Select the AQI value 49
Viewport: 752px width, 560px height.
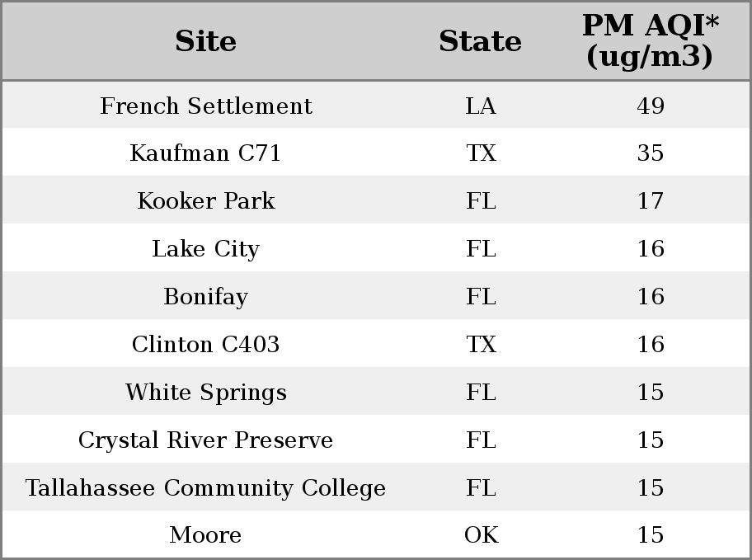pyautogui.click(x=651, y=106)
